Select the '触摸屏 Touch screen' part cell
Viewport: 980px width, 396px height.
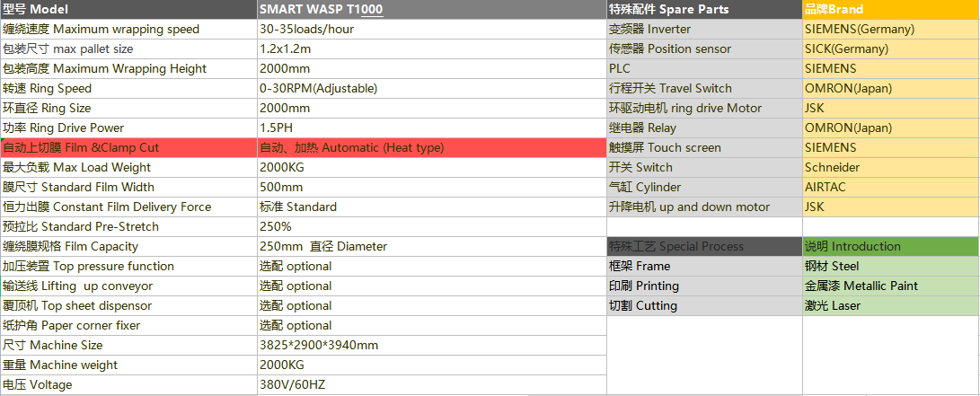click(703, 148)
